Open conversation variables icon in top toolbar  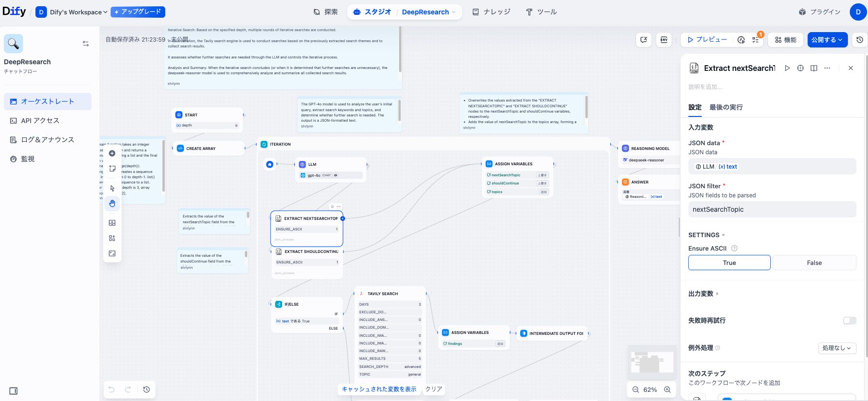(644, 40)
